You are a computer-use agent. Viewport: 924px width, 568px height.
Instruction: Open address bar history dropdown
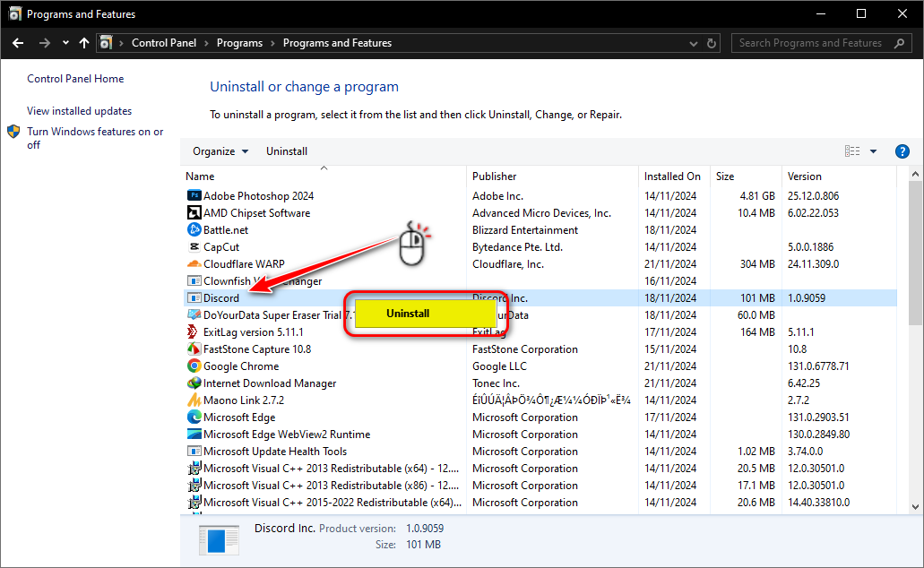click(694, 43)
